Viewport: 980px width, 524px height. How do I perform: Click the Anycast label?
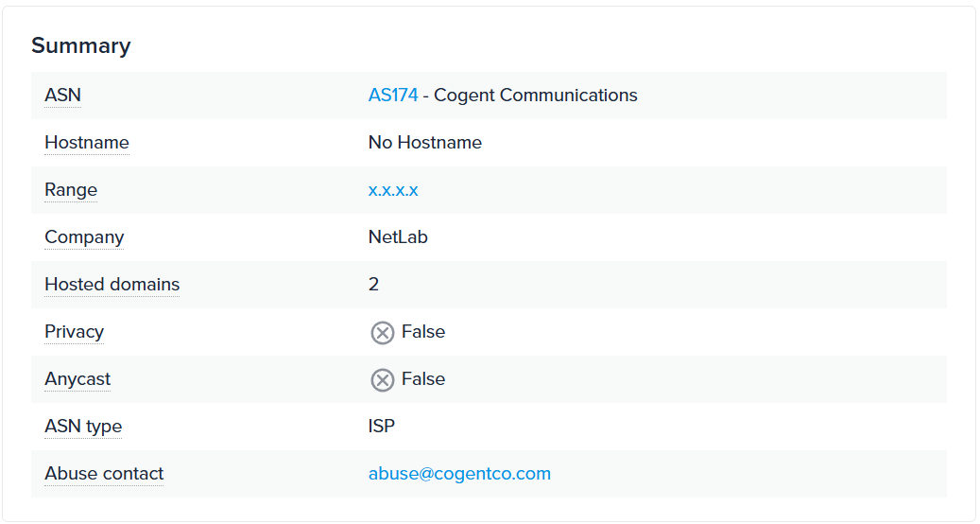(x=77, y=379)
